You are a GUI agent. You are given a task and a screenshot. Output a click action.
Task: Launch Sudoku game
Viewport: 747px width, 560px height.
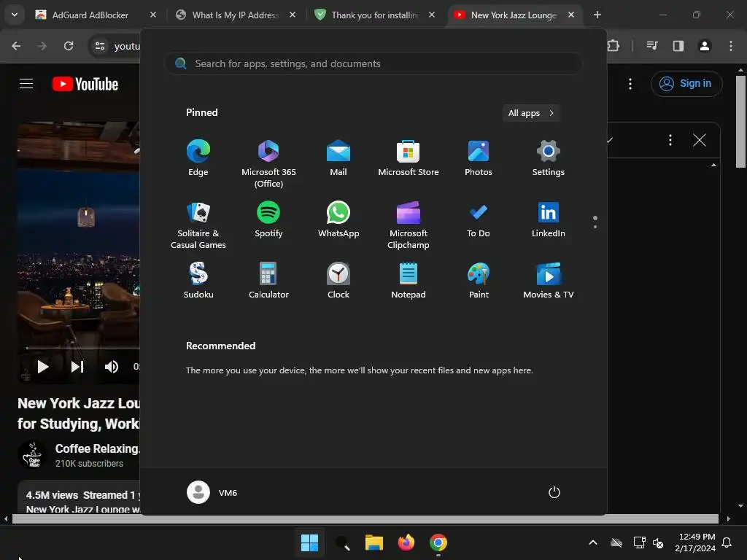click(x=198, y=281)
